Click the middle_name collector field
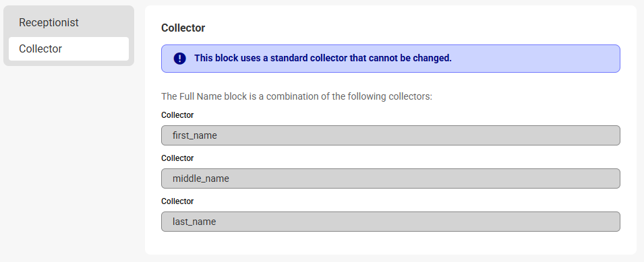The image size is (644, 262). click(x=390, y=178)
